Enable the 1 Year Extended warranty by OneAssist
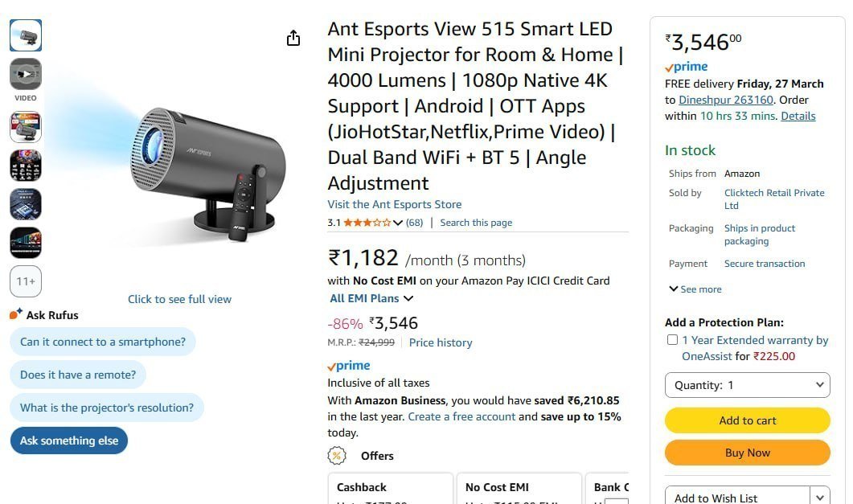The image size is (853, 504). point(672,339)
